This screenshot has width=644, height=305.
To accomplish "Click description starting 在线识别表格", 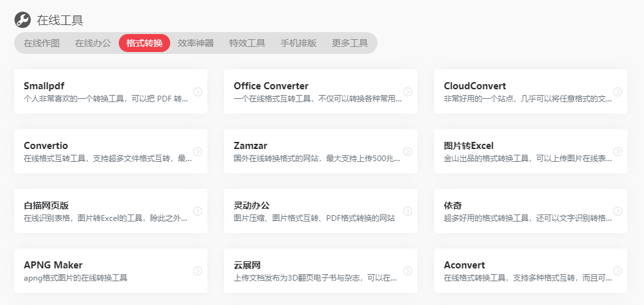I will (105, 218).
